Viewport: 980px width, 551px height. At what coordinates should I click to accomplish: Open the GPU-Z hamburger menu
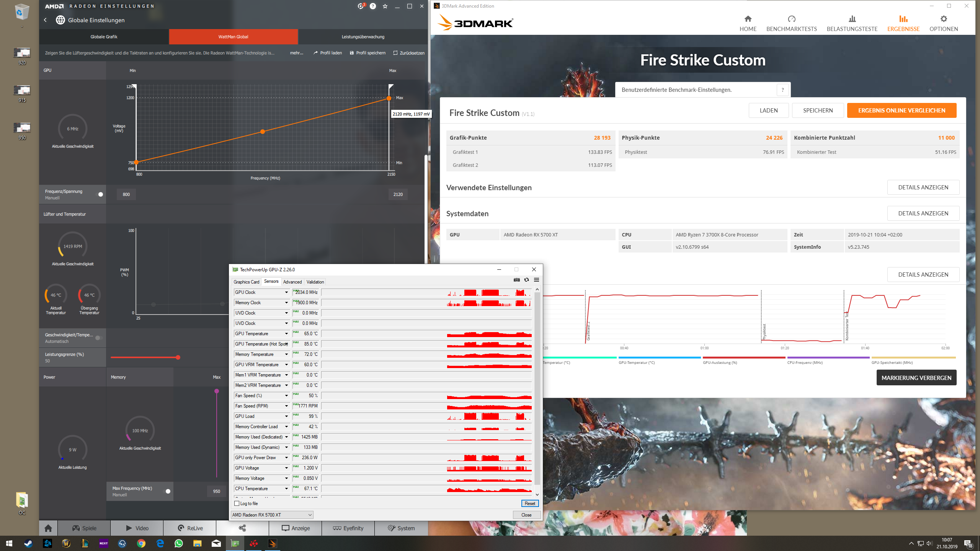536,280
